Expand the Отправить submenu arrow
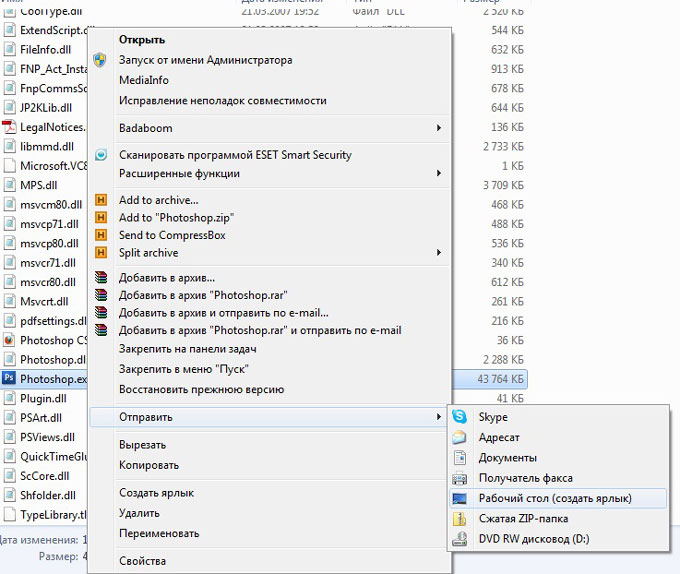Viewport: 680px width, 574px height. pos(439,417)
